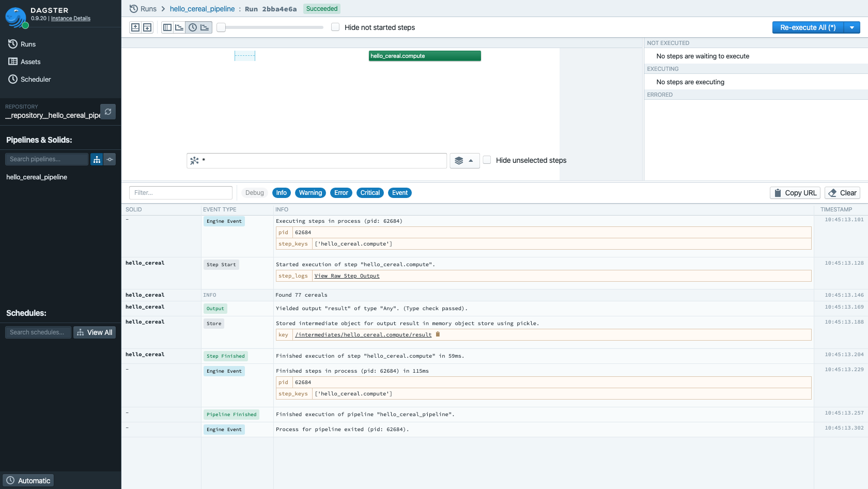
Task: Open Instance Details link
Action: (x=71, y=18)
